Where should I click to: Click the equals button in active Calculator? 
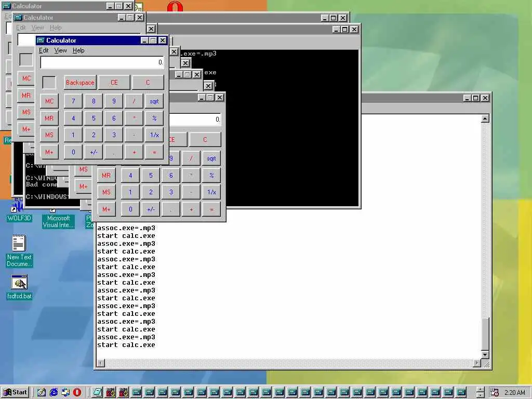154,152
